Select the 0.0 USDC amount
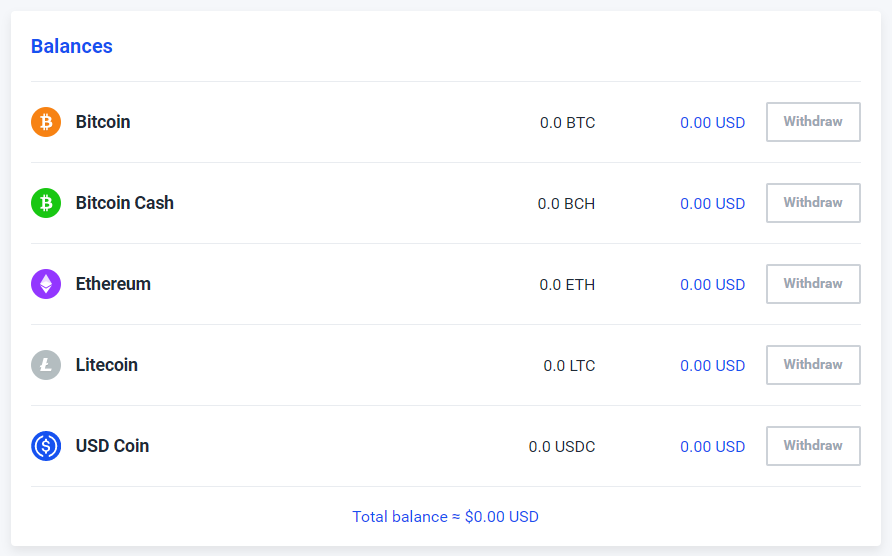Viewport: 892px width, 556px height. (x=561, y=447)
